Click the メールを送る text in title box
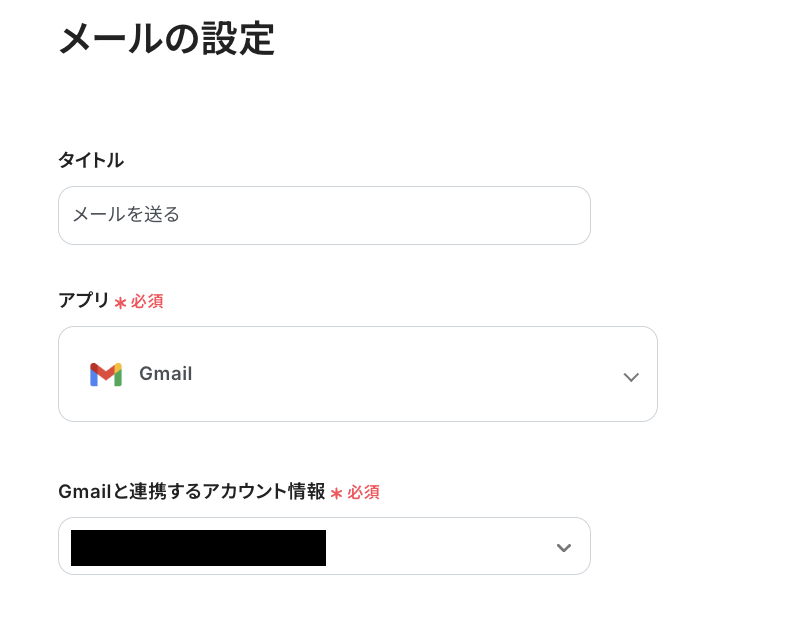This screenshot has height=624, width=804. coord(126,215)
